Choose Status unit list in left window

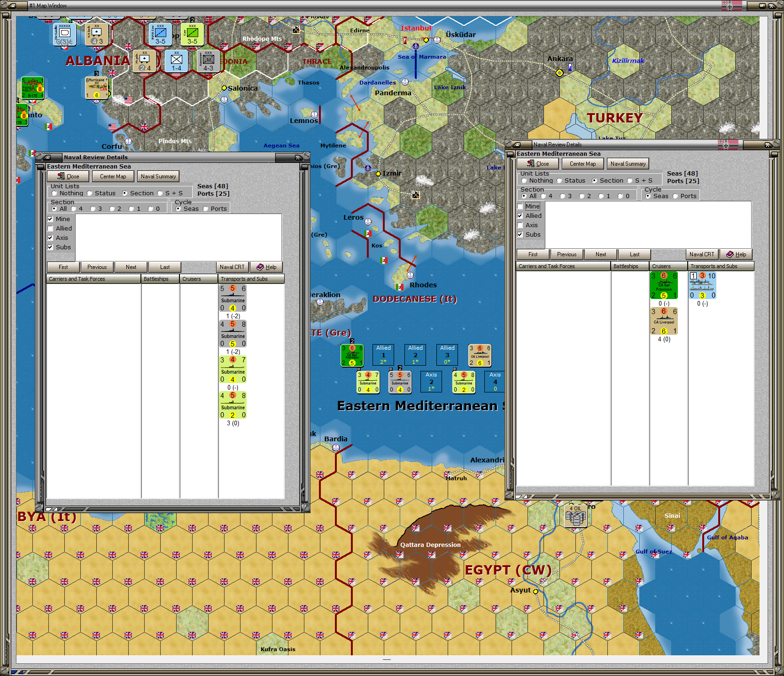[90, 193]
